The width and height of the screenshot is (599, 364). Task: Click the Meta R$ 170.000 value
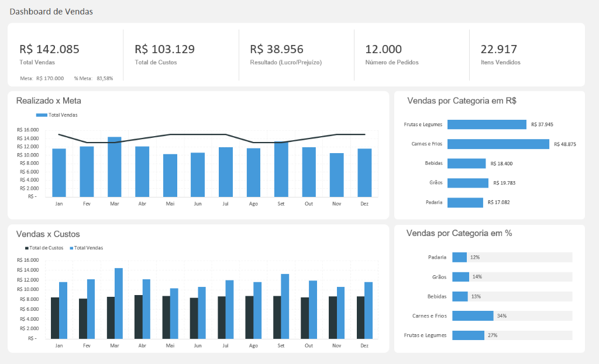(x=50, y=78)
